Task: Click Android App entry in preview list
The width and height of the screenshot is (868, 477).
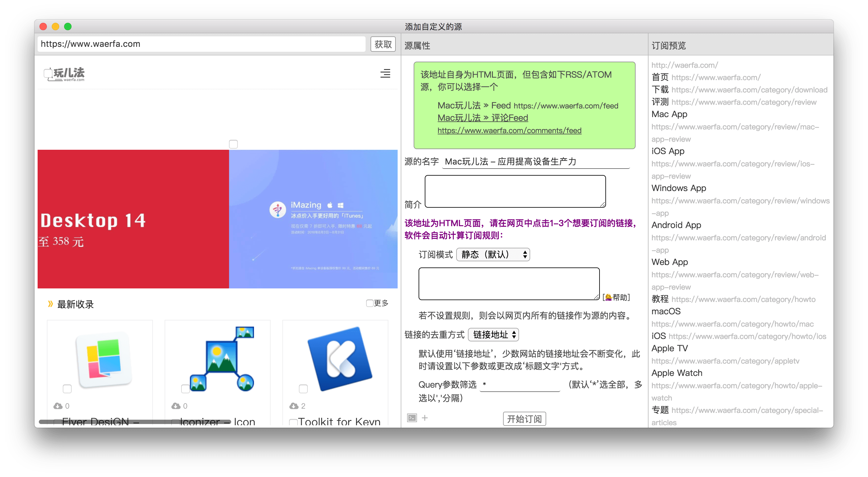Action: (x=676, y=225)
